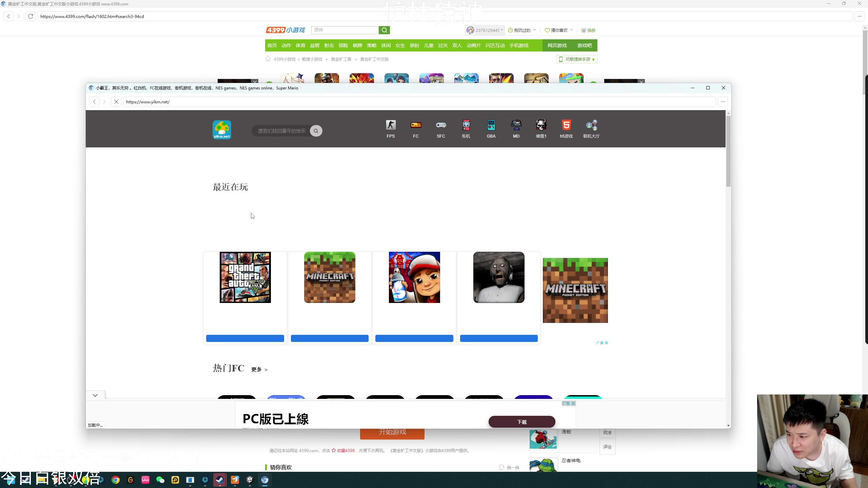The image size is (868, 488).
Task: Open the GBA games category icon
Action: pos(491,125)
